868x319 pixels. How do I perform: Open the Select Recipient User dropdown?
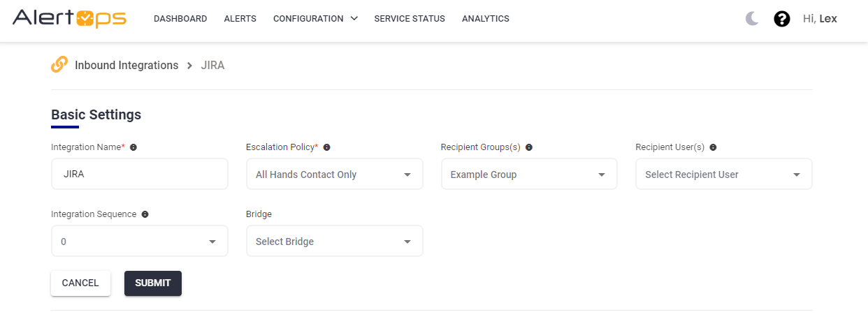(x=723, y=175)
